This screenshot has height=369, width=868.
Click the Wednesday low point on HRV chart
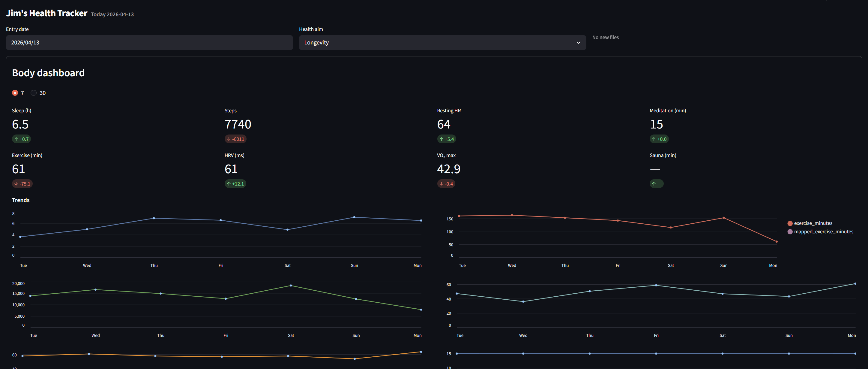pyautogui.click(x=523, y=301)
